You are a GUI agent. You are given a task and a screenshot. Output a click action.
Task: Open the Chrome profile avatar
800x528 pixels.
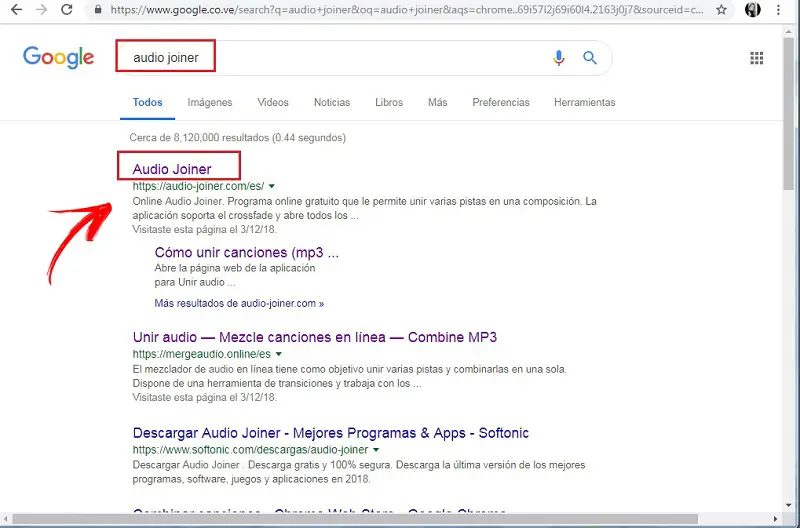pyautogui.click(x=753, y=9)
